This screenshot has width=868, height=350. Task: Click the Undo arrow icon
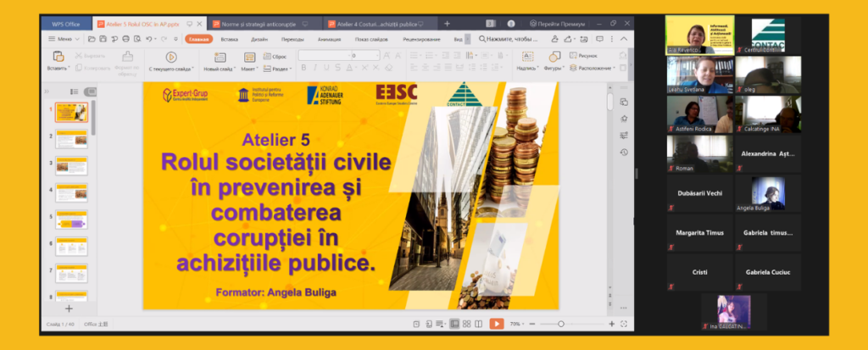click(149, 39)
